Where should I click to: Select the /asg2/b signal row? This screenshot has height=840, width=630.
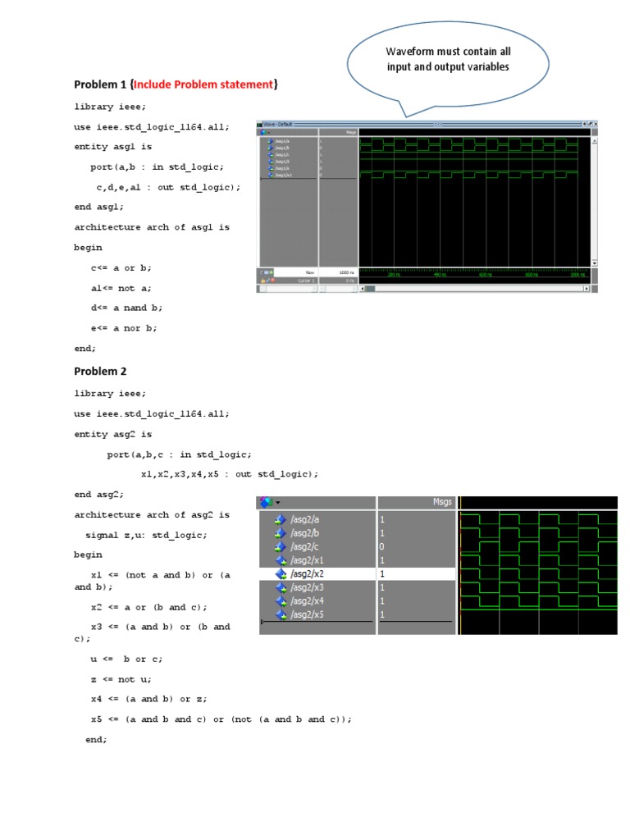pyautogui.click(x=317, y=533)
